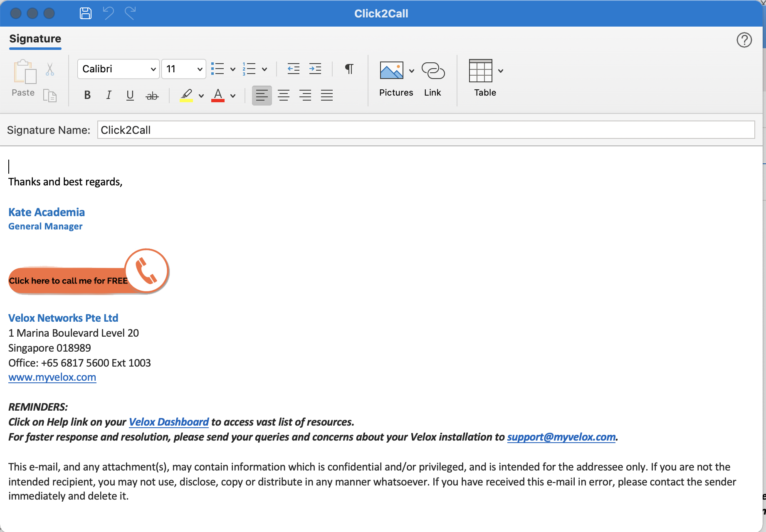
Task: Click the Office phone number line
Action: pos(79,363)
